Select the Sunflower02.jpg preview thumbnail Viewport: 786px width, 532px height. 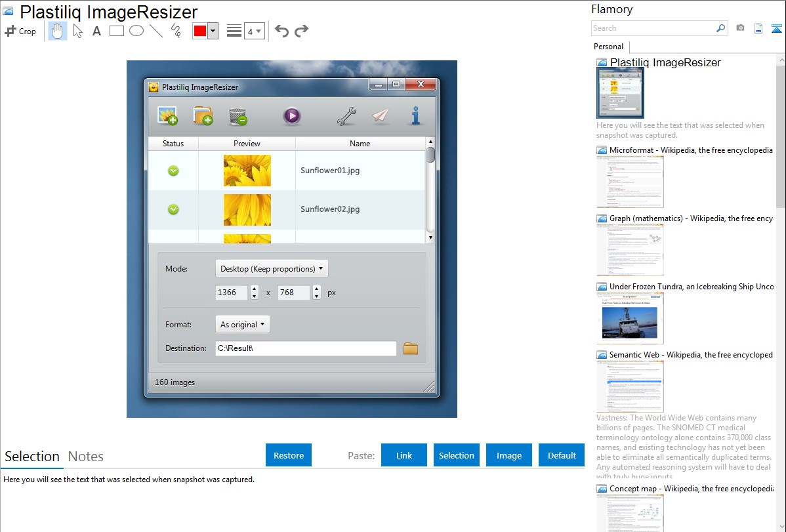click(x=247, y=210)
